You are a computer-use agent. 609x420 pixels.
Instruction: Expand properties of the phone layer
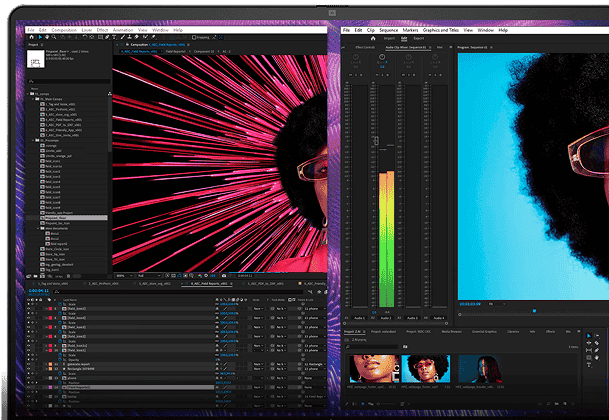46,378
